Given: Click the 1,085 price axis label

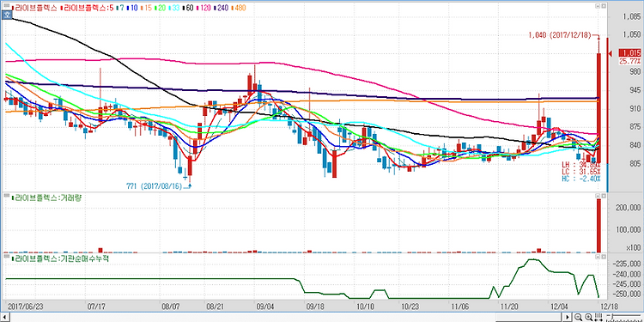Looking at the screenshot, I should (632, 17).
